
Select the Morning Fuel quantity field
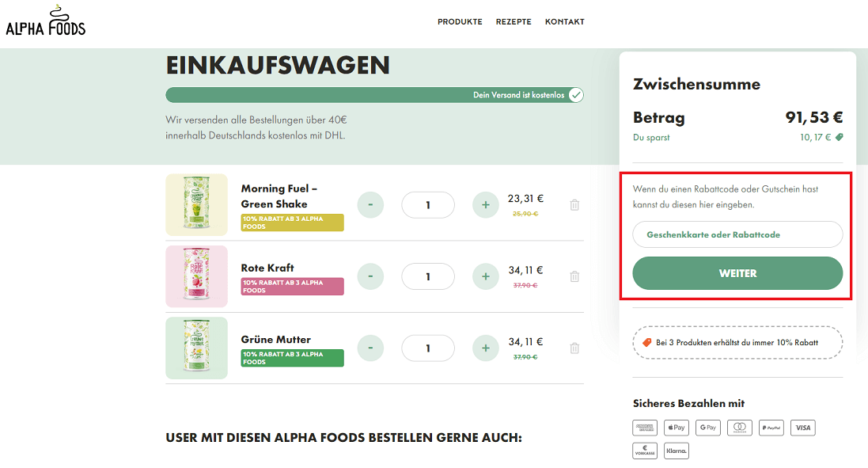[x=428, y=205]
